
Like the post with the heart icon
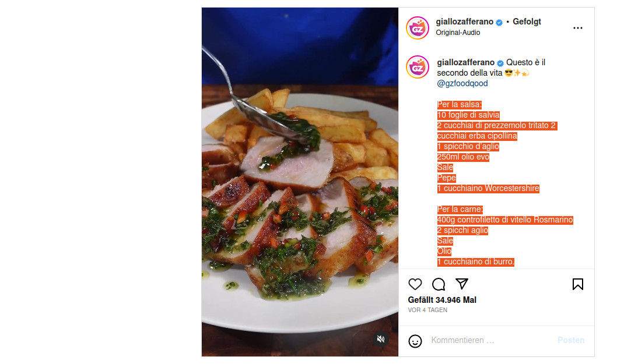415,284
